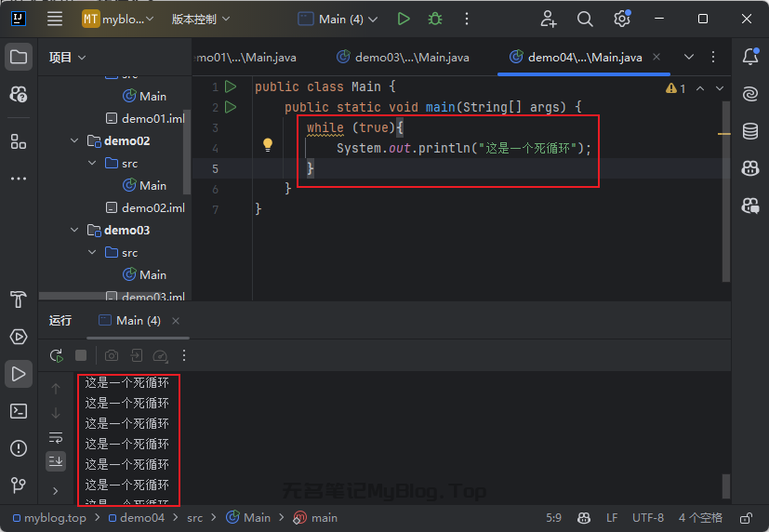Open more run actions menu
Viewport: 769px width, 532px height.
(x=467, y=20)
